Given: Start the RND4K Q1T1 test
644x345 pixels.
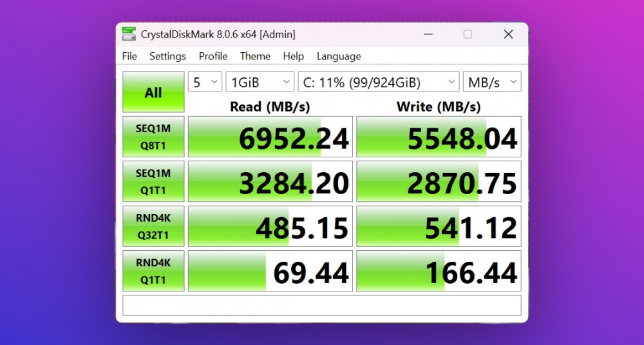Looking at the screenshot, I should [153, 271].
